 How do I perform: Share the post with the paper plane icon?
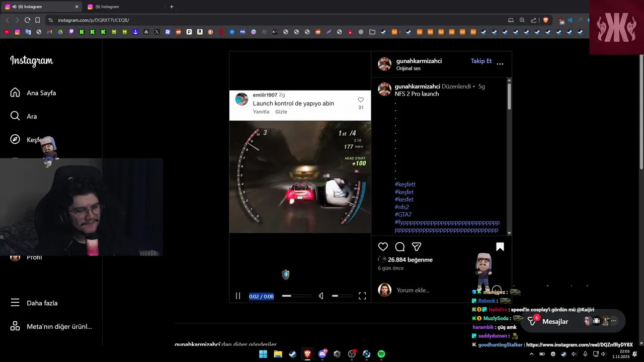(x=417, y=247)
